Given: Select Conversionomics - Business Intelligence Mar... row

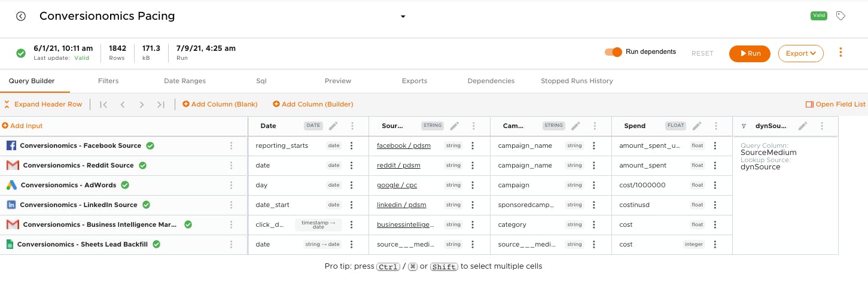Looking at the screenshot, I should pyautogui.click(x=124, y=224).
